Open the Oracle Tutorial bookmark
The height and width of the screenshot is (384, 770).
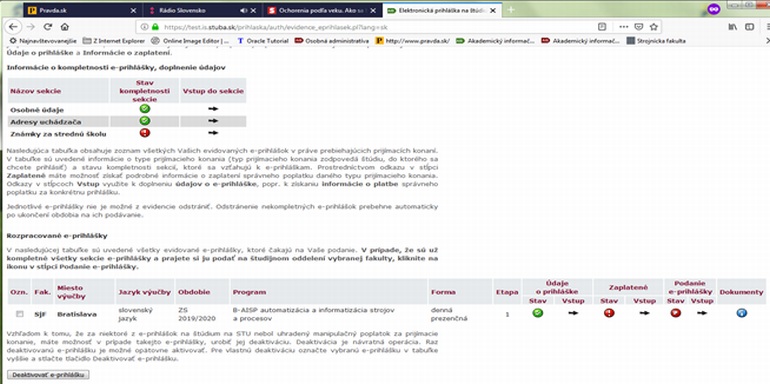pos(263,41)
